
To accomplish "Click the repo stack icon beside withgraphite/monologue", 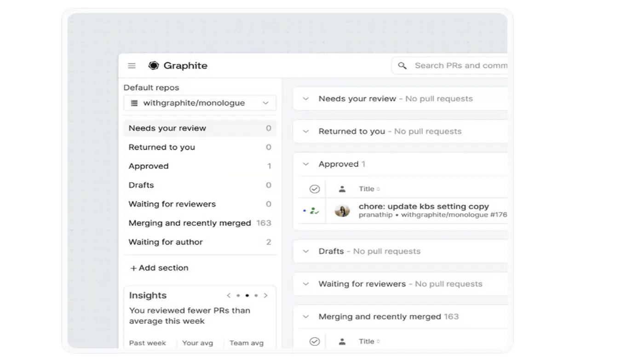I will tap(134, 103).
